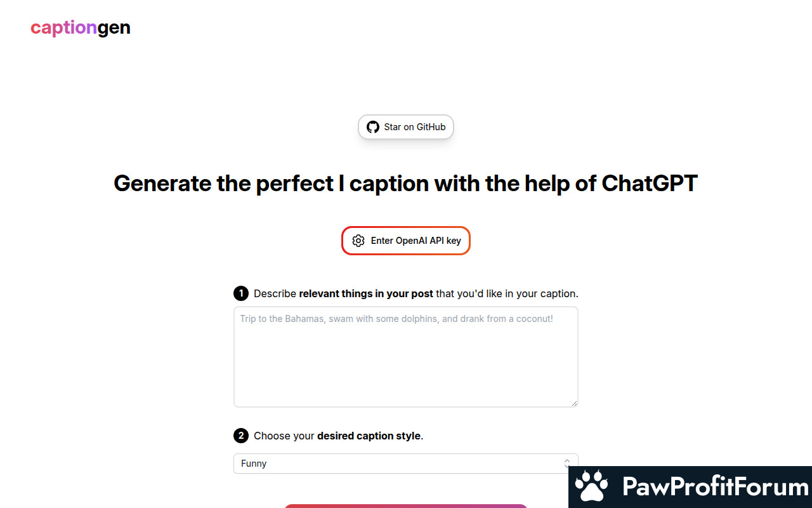812x508 pixels.
Task: Click the caption style dropdown arrows
Action: tap(567, 464)
